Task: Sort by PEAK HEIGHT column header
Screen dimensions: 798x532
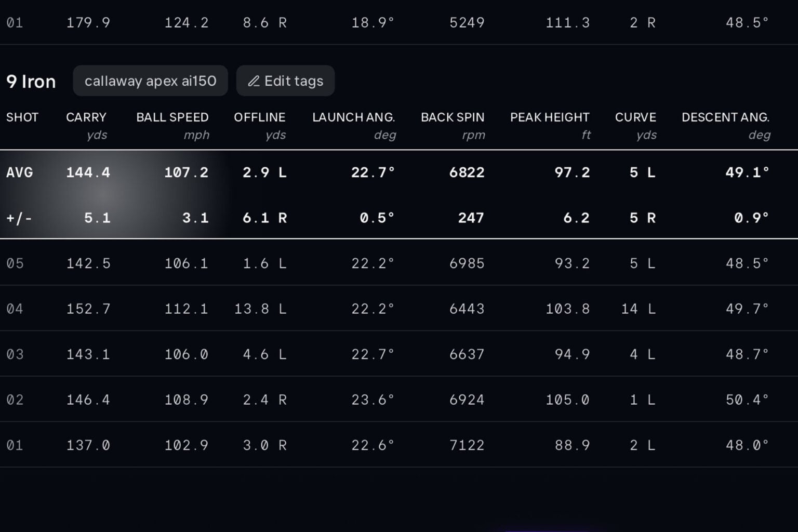Action: (549, 117)
